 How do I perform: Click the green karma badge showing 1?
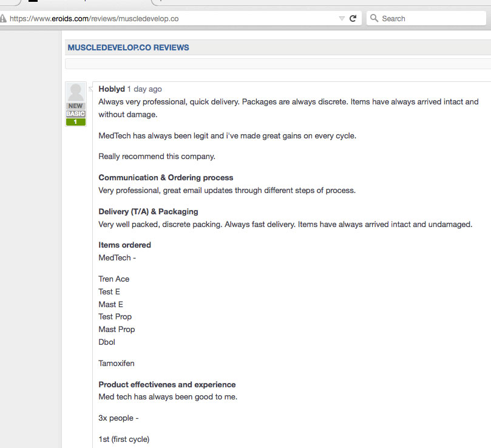(75, 122)
